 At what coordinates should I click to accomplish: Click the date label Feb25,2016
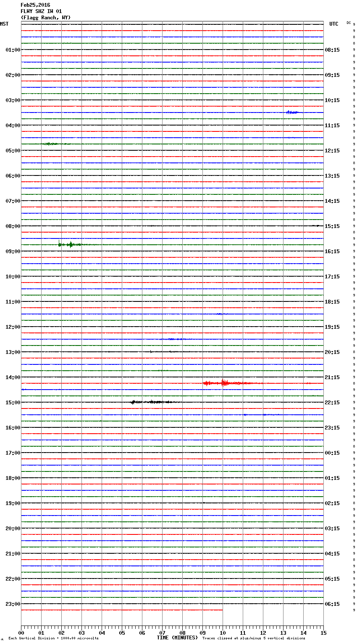pyautogui.click(x=35, y=5)
